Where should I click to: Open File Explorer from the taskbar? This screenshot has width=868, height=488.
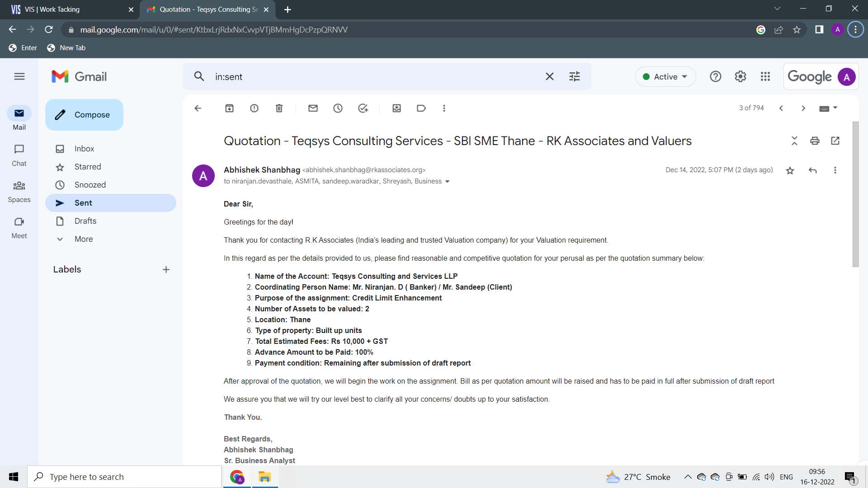[264, 477]
